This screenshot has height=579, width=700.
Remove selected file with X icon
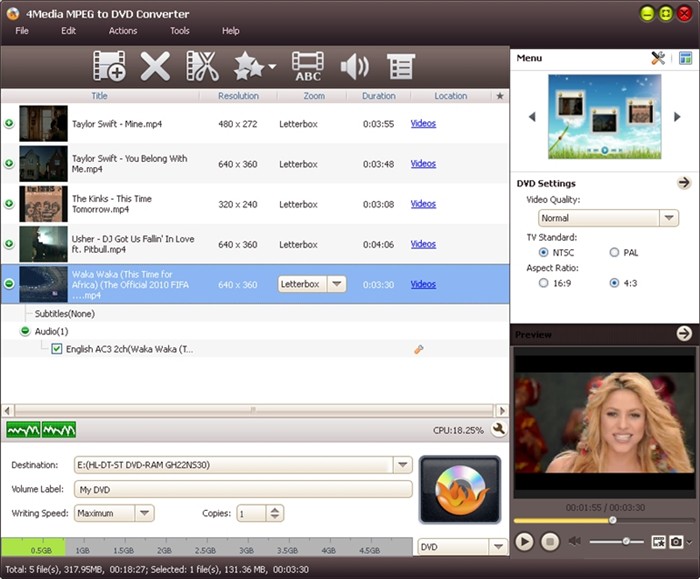point(155,66)
